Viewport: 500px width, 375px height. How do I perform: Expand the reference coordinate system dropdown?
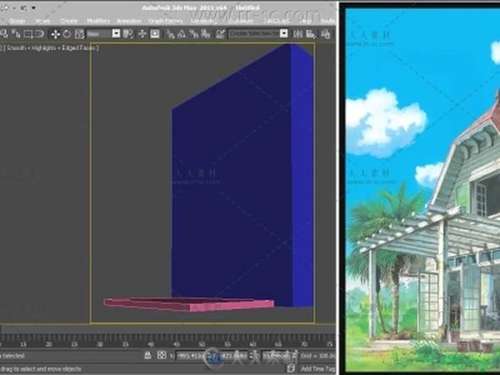[x=116, y=34]
